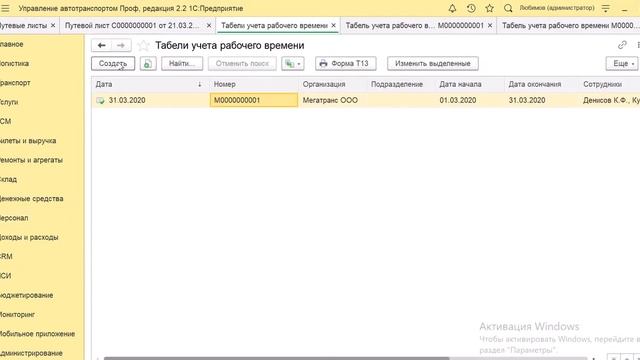Go back with left arrow
The height and width of the screenshot is (360, 640).
pos(102,45)
